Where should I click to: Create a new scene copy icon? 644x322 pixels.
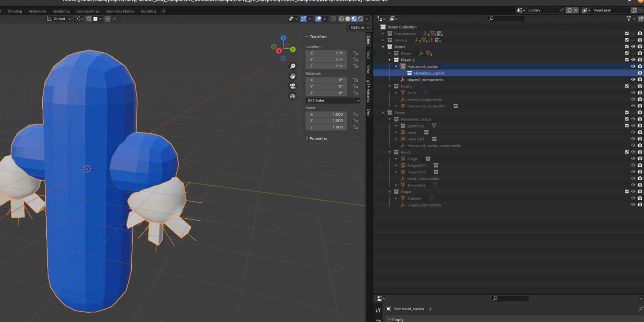point(569,10)
